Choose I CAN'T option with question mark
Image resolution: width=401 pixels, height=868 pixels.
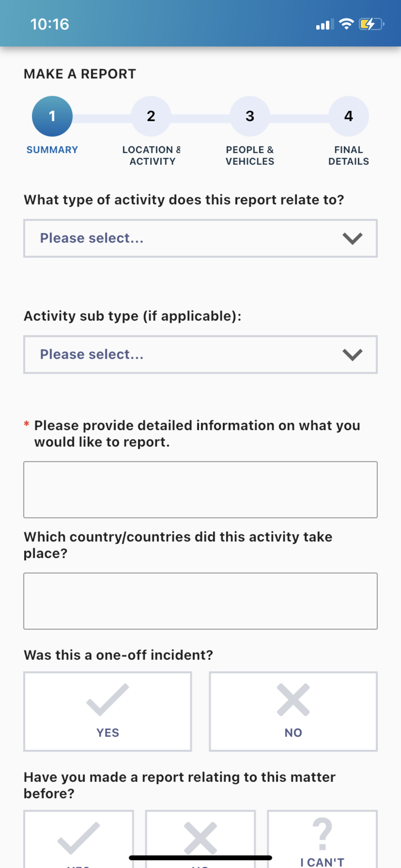tap(322, 839)
